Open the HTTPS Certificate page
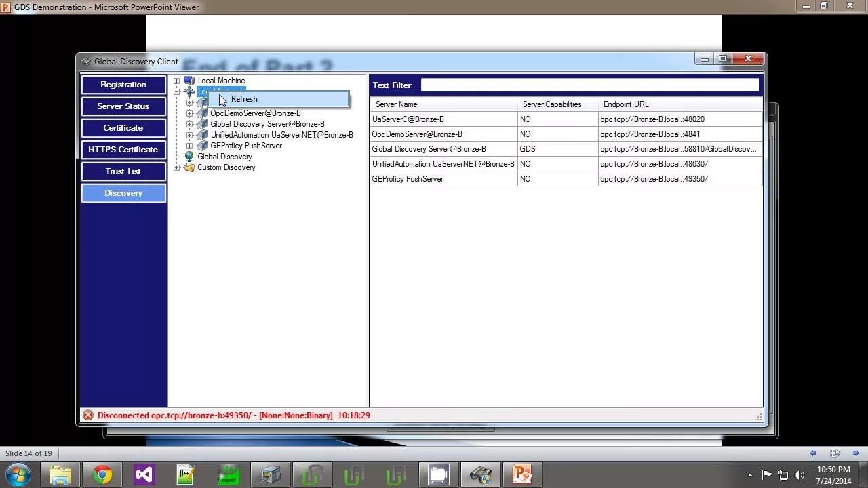The width and height of the screenshot is (868, 488). click(123, 150)
